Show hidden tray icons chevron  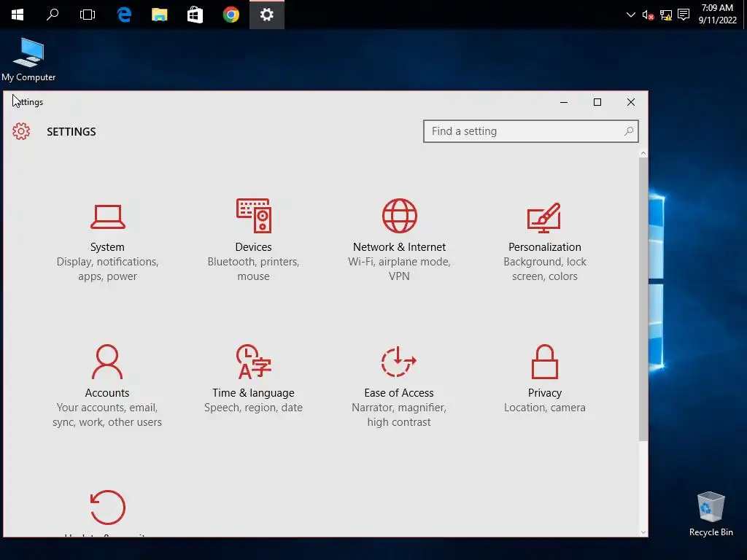(x=630, y=15)
